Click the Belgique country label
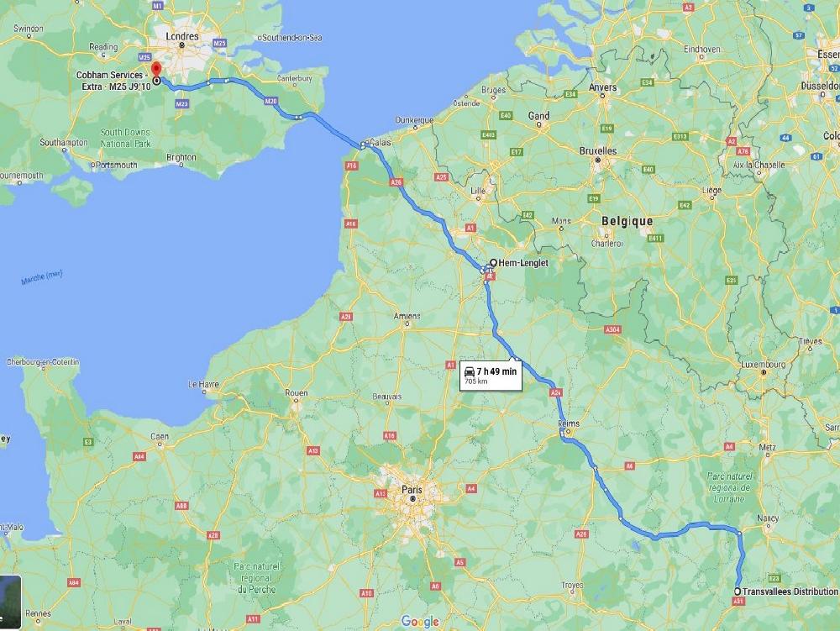Image resolution: width=840 pixels, height=631 pixels. (x=627, y=221)
